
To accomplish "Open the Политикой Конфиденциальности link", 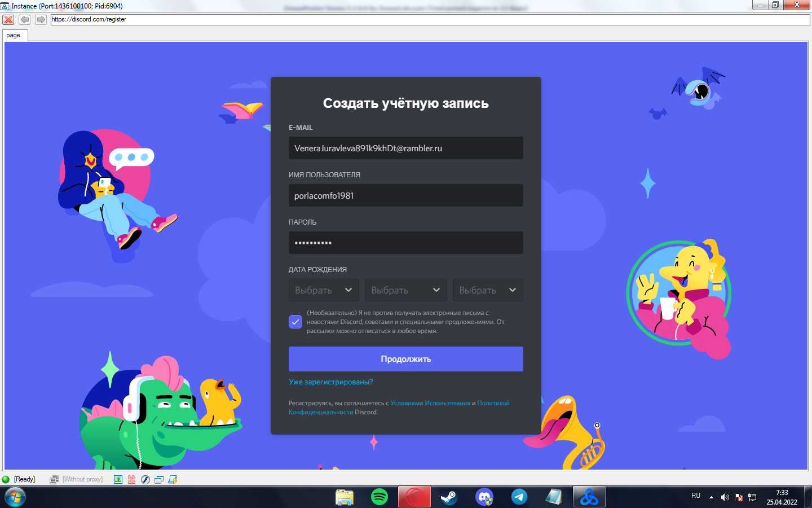I will point(399,408).
